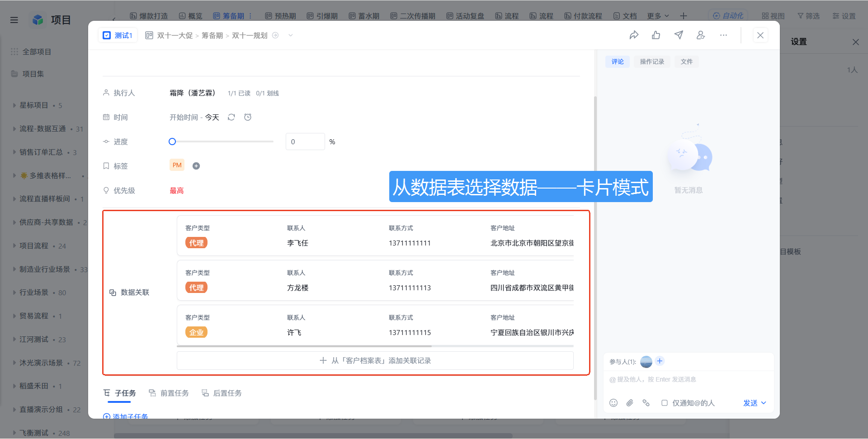Open the 前置任务 tab

click(169, 393)
